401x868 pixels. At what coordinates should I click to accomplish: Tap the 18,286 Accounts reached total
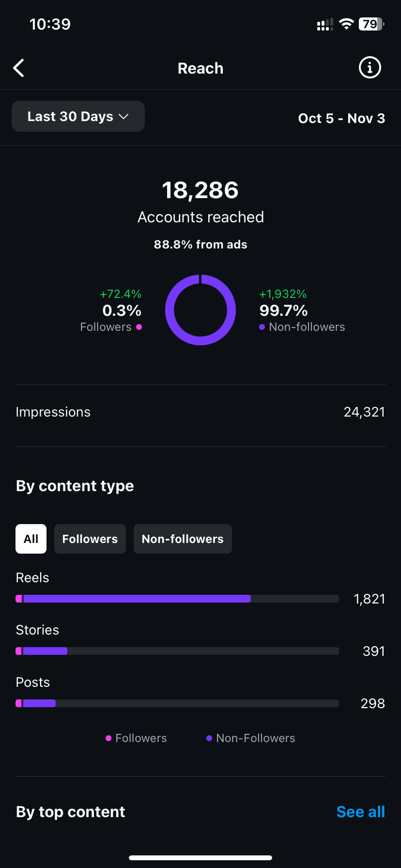click(200, 190)
